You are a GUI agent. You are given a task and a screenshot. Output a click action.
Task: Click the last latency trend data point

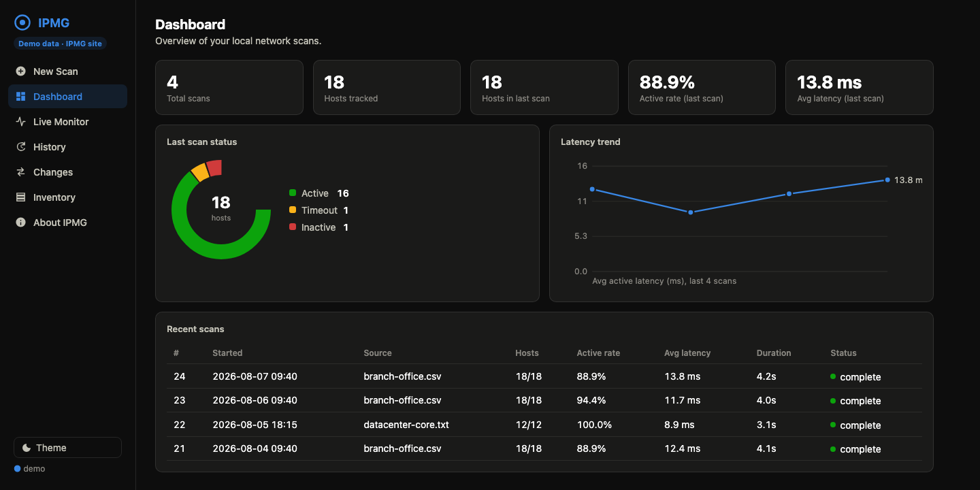click(887, 180)
